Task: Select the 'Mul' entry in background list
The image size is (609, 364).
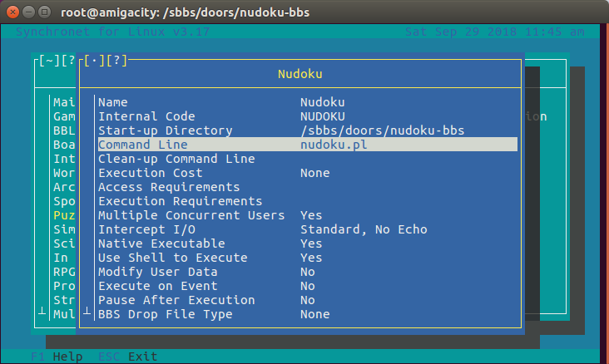Action: click(64, 314)
